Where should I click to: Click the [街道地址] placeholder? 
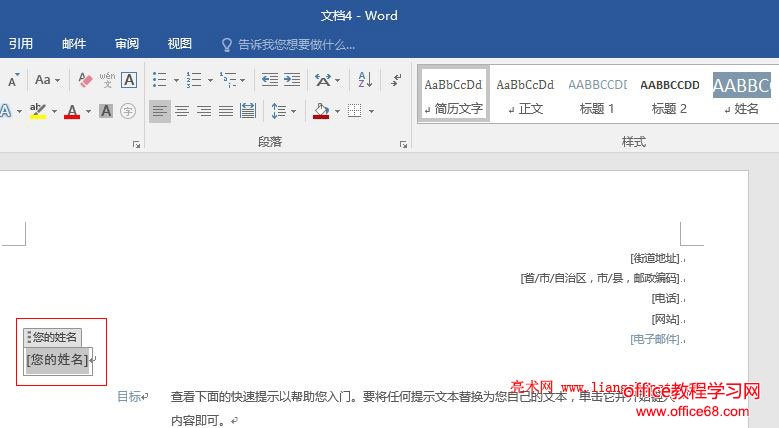click(655, 258)
